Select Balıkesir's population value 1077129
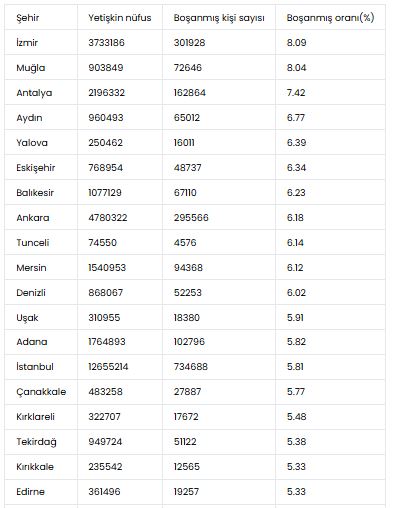 pyautogui.click(x=105, y=193)
